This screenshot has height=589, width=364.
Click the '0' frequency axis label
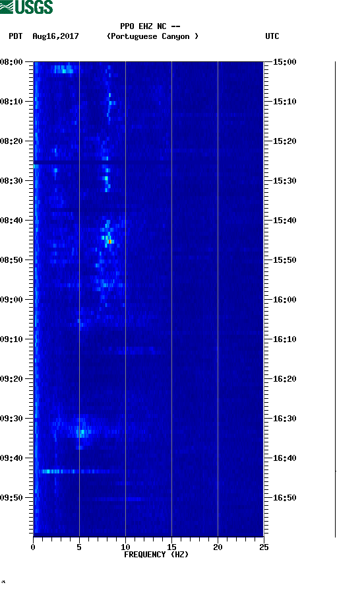[x=33, y=547]
